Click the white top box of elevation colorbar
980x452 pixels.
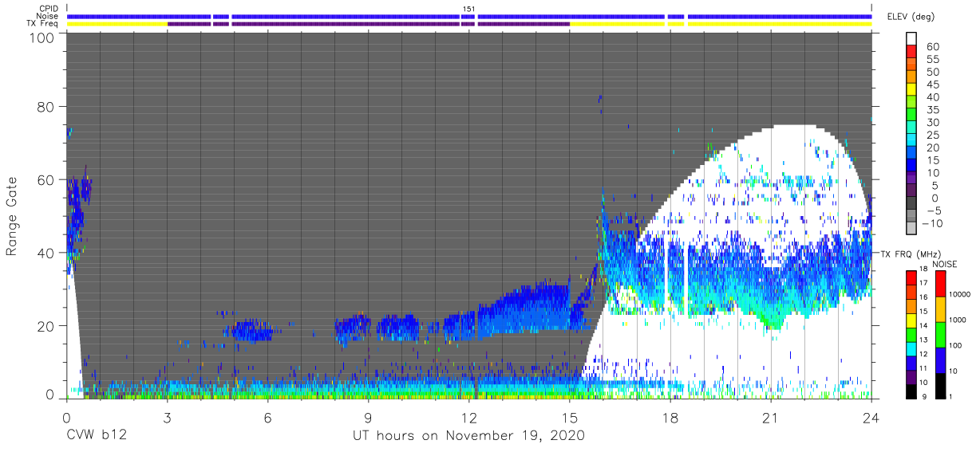tap(912, 39)
